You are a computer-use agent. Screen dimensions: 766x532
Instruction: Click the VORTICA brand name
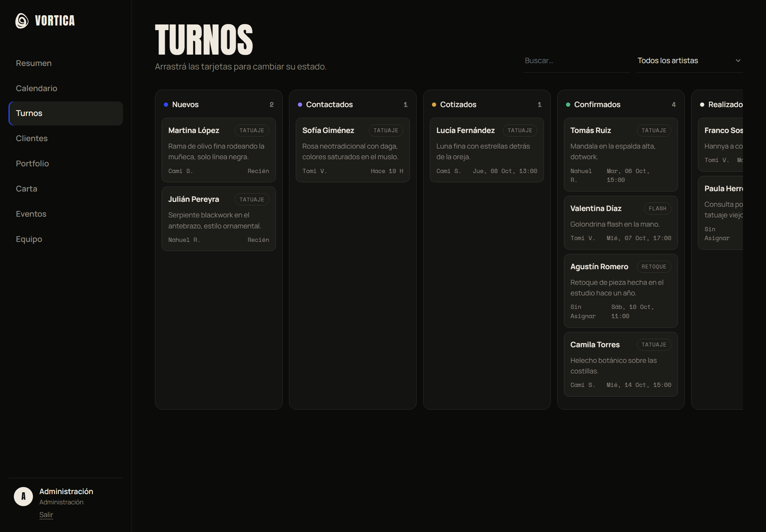(55, 21)
